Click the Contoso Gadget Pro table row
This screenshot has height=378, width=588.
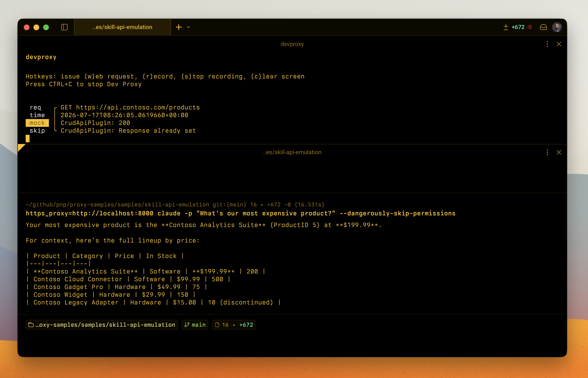pyautogui.click(x=117, y=287)
